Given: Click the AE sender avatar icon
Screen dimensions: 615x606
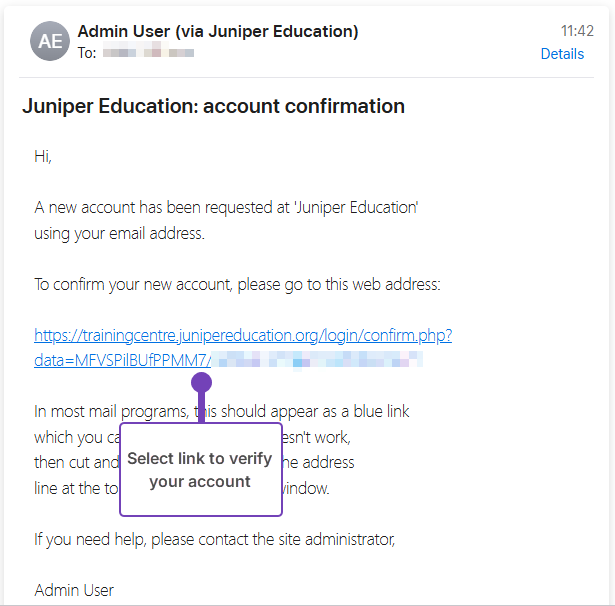Looking at the screenshot, I should (50, 41).
